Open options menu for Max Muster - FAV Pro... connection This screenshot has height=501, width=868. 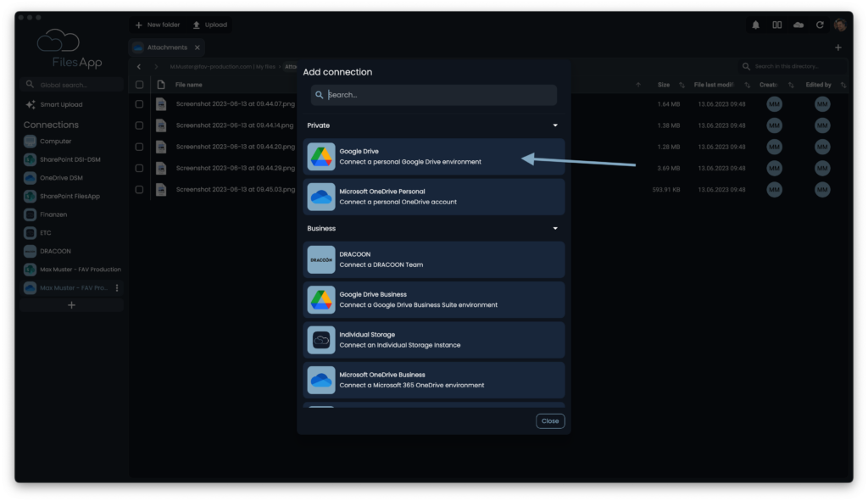[x=117, y=288]
